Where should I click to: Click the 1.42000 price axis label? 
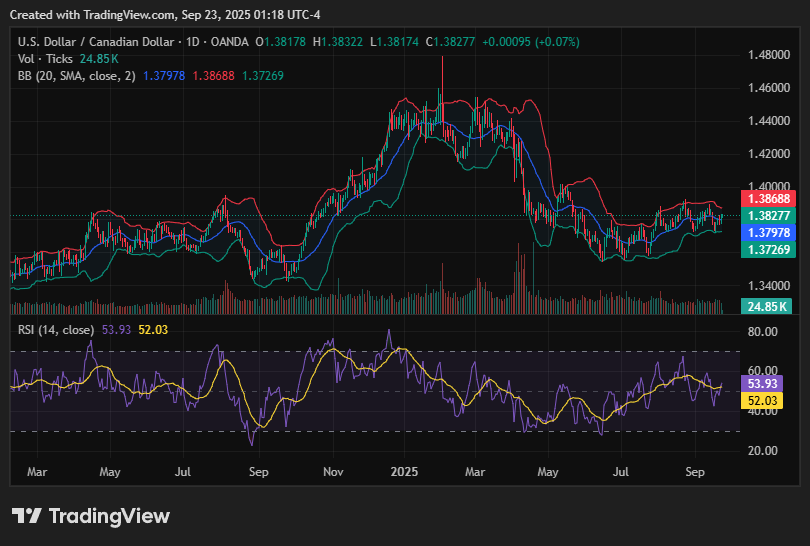click(769, 154)
